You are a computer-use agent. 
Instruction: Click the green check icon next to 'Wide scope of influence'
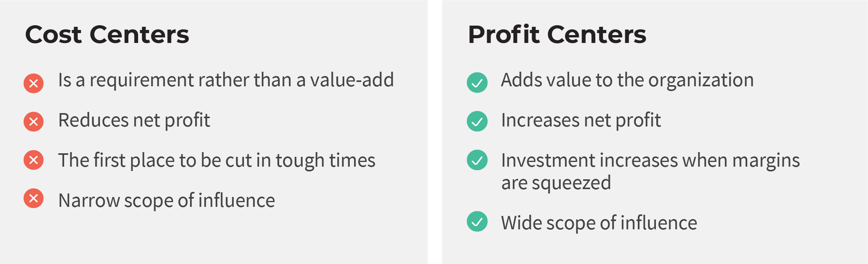click(x=477, y=221)
